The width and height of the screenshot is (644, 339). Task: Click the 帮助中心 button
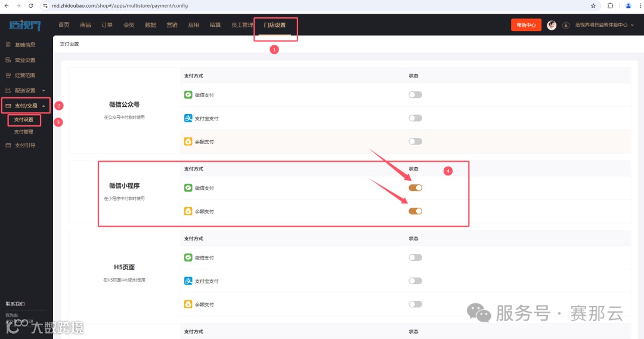click(526, 25)
